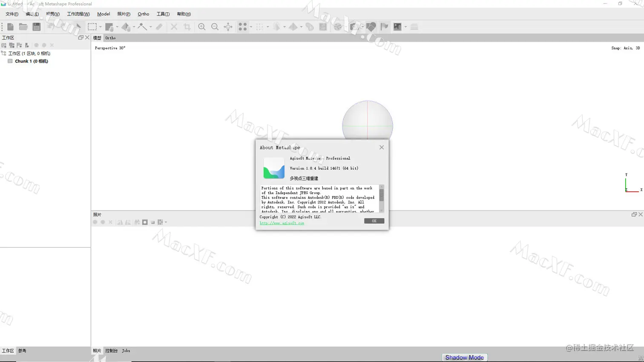The width and height of the screenshot is (644, 362).
Task: Click the Metashape logo in About dialog
Action: [x=274, y=168]
